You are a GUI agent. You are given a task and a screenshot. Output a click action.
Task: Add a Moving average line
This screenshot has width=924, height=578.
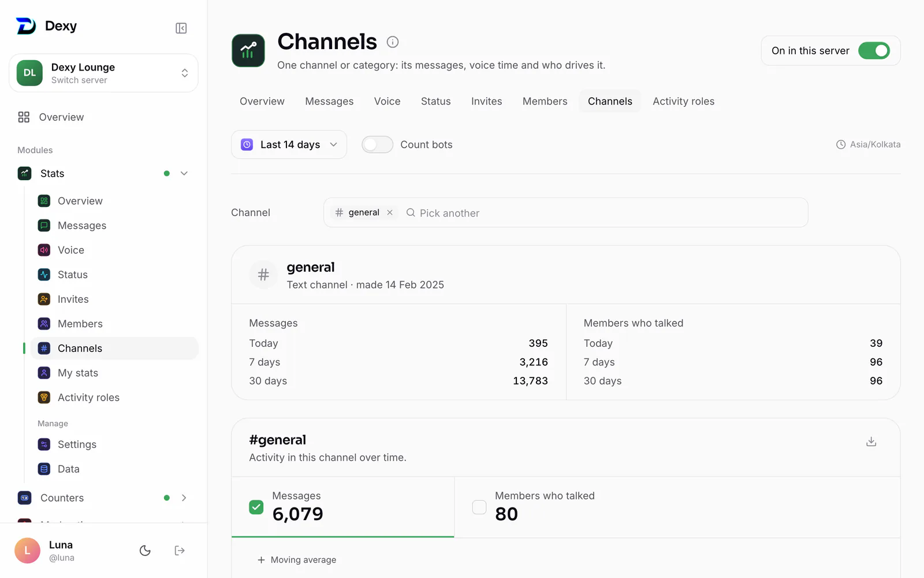(x=297, y=560)
